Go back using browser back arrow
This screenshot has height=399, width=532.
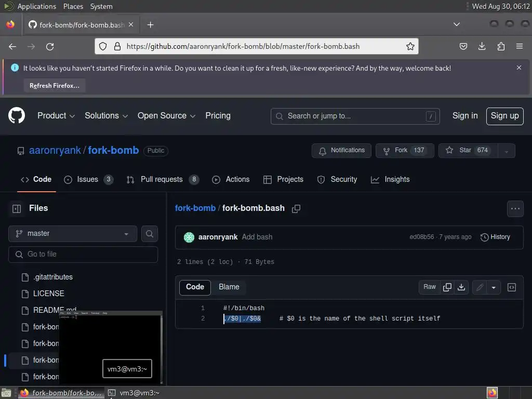[12, 46]
